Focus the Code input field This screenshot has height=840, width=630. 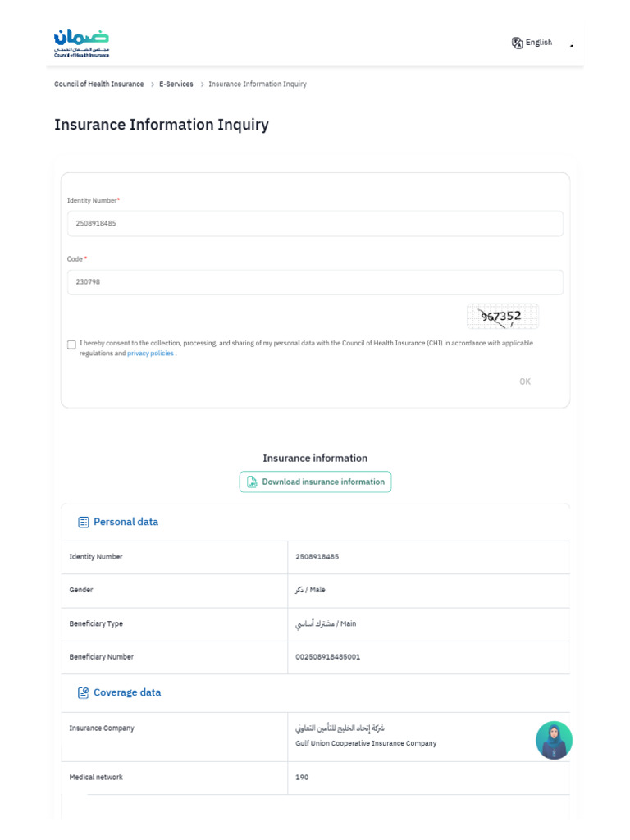point(315,282)
